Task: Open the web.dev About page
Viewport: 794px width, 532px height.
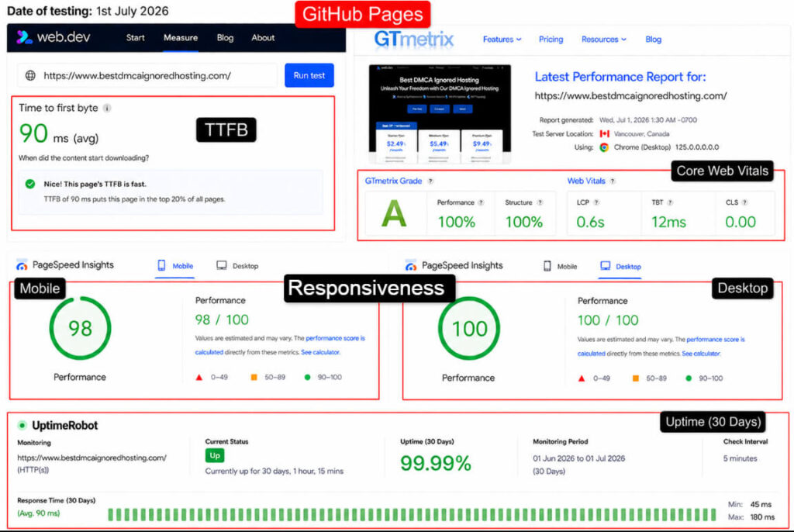Action: click(263, 37)
